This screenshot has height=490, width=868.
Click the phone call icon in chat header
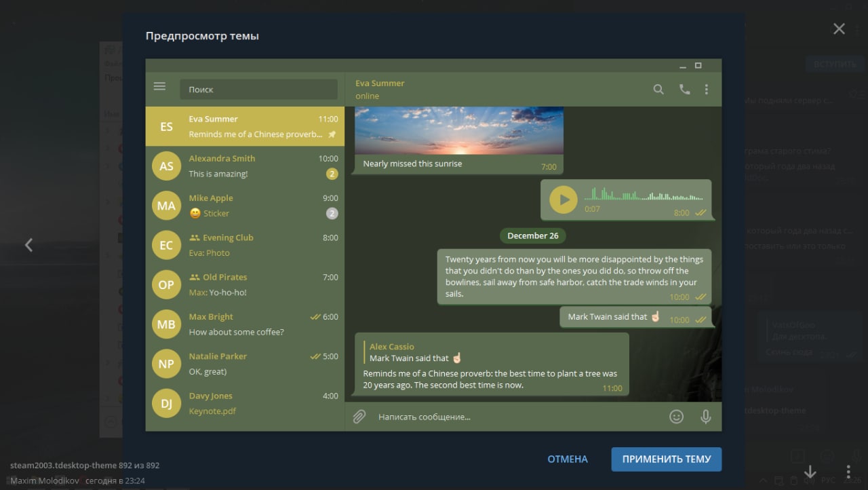[x=684, y=89]
